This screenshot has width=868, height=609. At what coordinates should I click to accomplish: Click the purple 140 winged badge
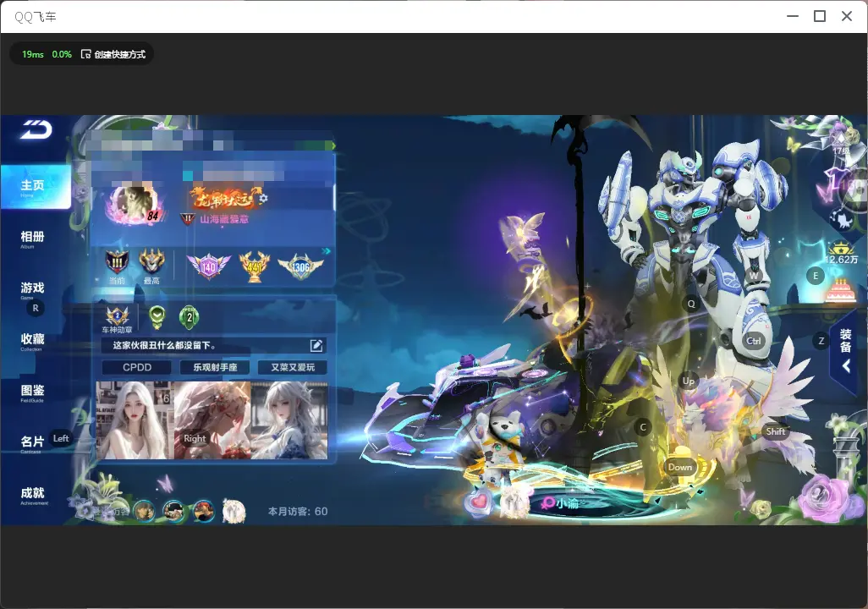click(208, 266)
